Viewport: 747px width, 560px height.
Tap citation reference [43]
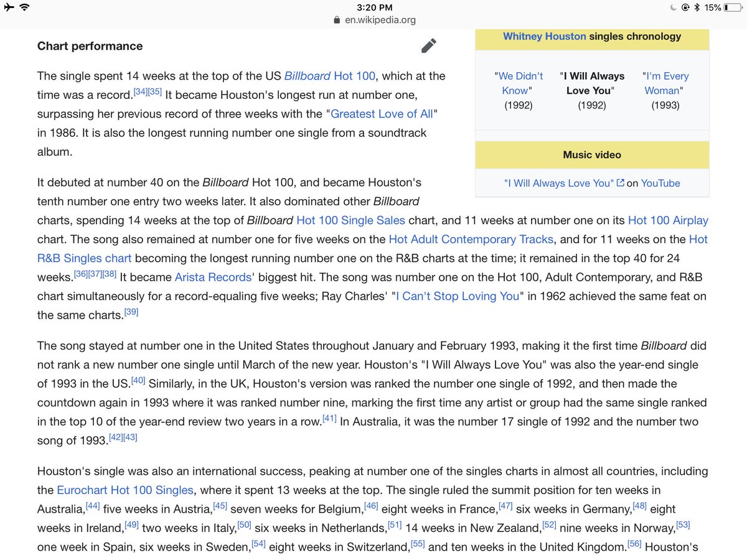coord(130,437)
